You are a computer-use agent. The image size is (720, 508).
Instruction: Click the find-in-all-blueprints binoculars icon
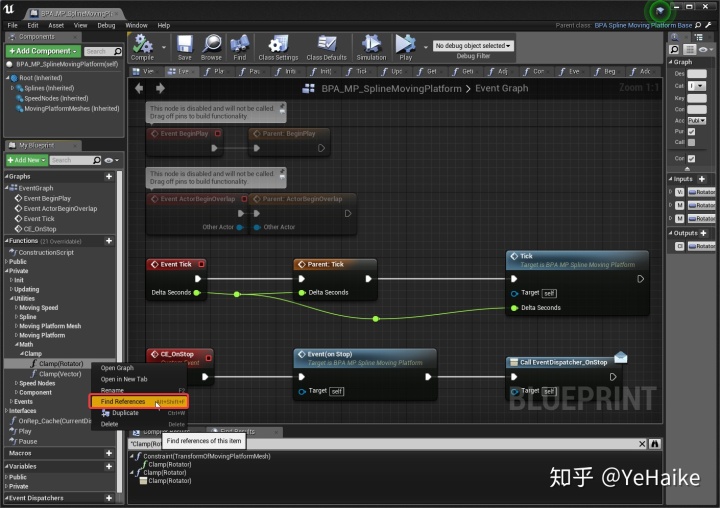[655, 444]
